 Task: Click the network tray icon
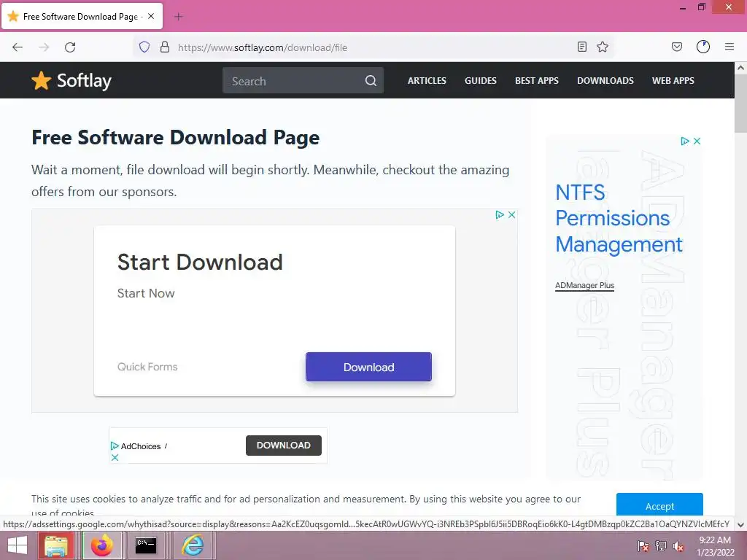pyautogui.click(x=661, y=545)
